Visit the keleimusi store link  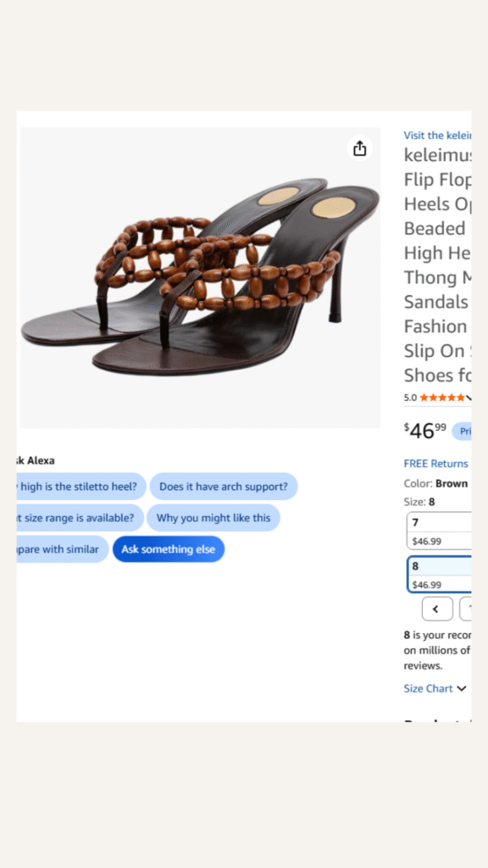438,135
